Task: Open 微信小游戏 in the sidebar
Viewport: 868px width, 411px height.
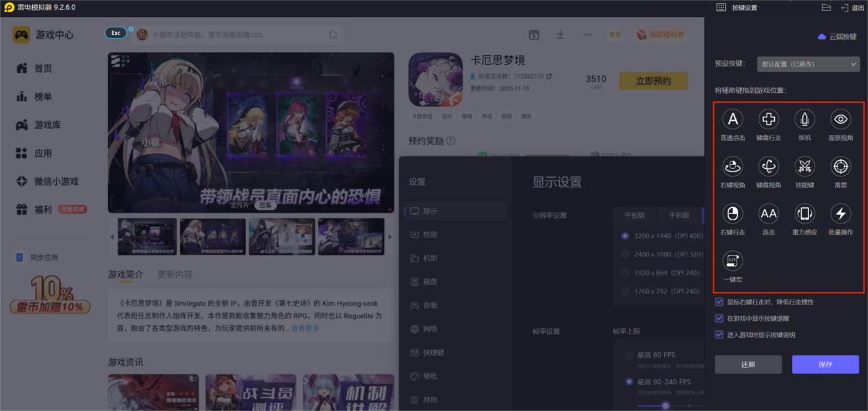Action: click(x=56, y=181)
